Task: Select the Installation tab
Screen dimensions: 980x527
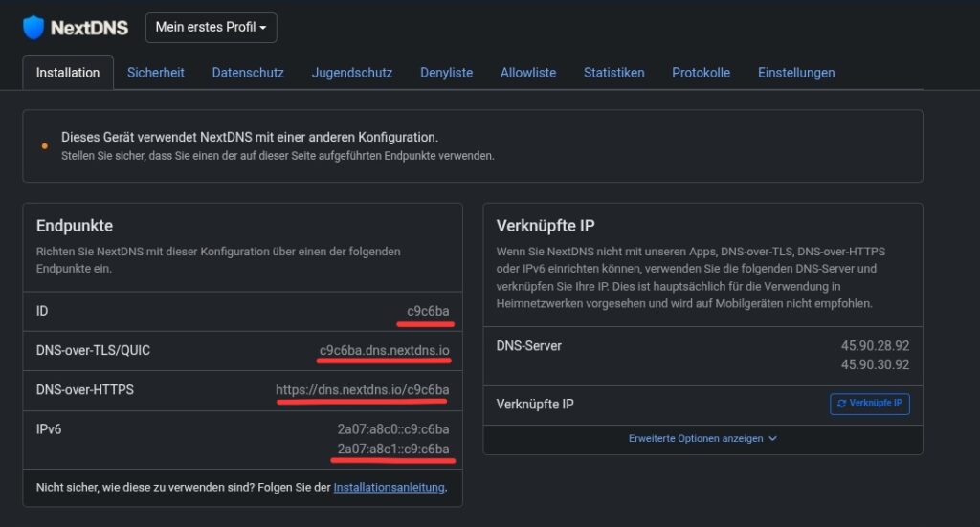Action: [x=68, y=73]
